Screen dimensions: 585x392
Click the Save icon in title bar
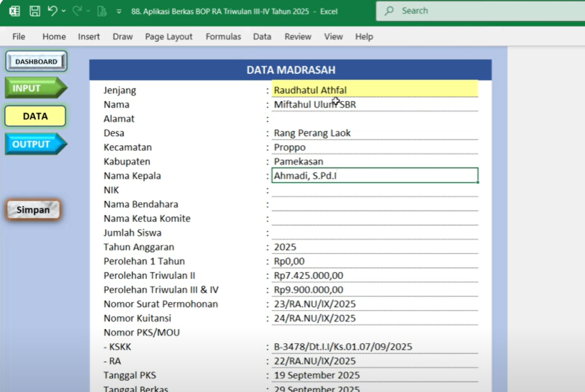click(x=34, y=11)
